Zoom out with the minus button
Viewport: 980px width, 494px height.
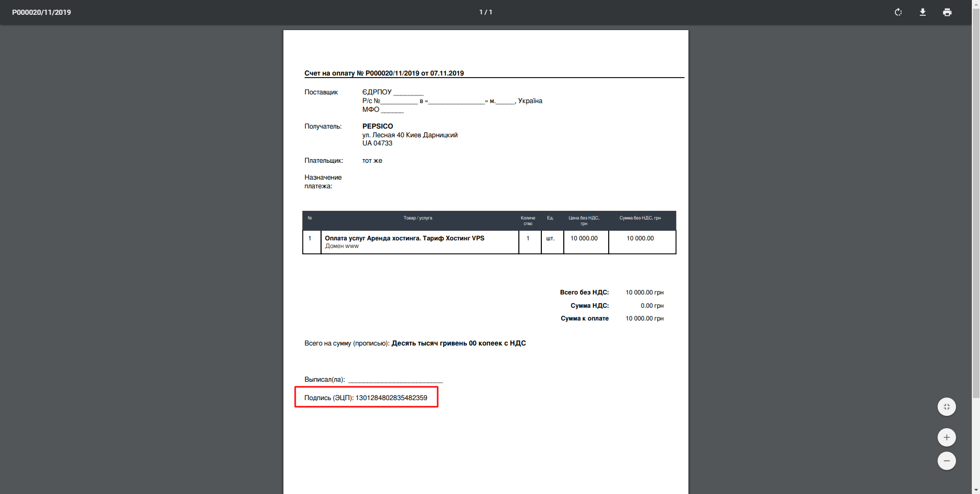(946, 461)
